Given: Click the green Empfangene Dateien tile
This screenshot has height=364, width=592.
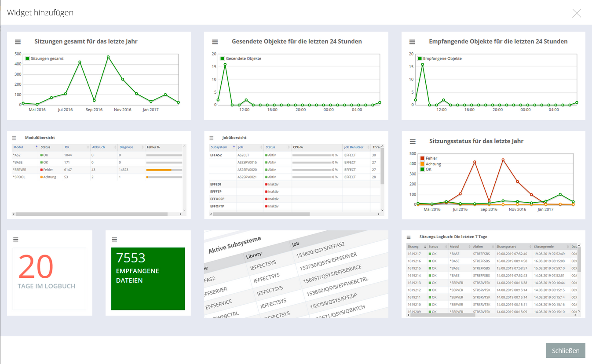Looking at the screenshot, I should tap(148, 279).
